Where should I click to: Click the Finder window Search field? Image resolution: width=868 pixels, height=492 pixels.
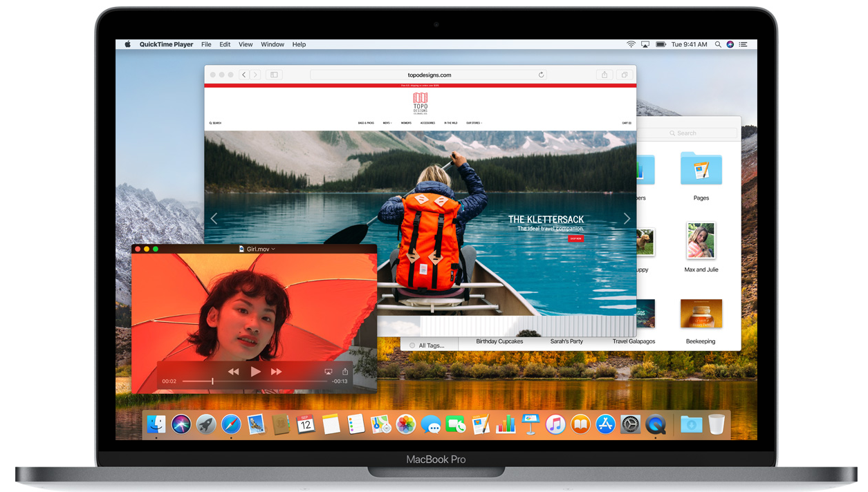click(688, 133)
